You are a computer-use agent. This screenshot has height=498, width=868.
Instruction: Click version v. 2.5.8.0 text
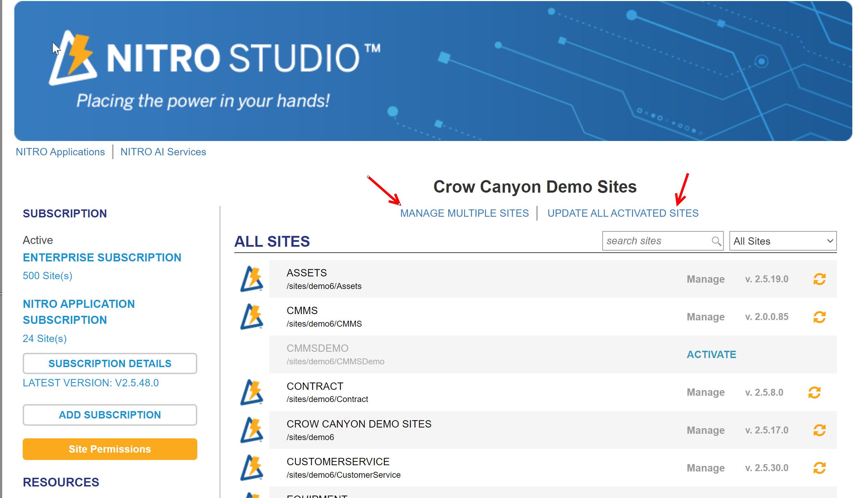pyautogui.click(x=764, y=392)
